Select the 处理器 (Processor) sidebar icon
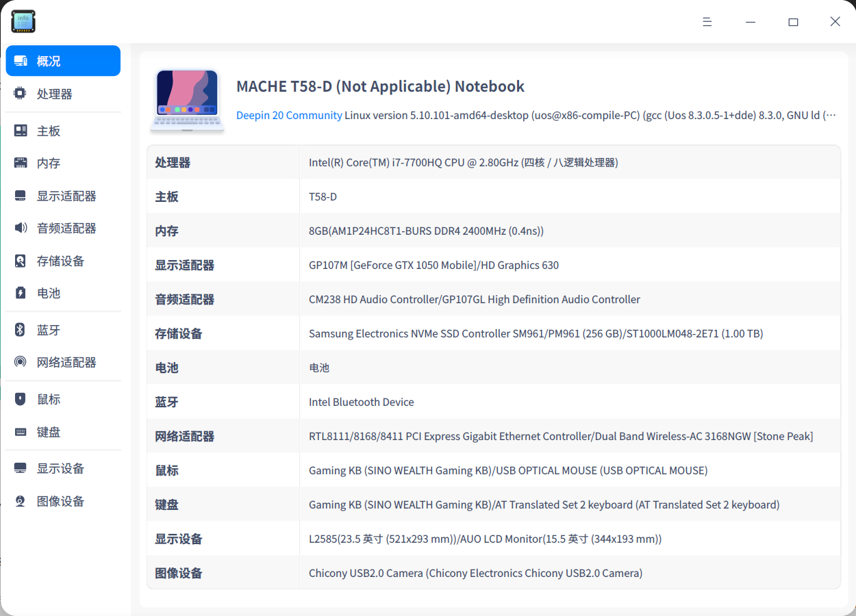The height and width of the screenshot is (616, 856). (21, 94)
